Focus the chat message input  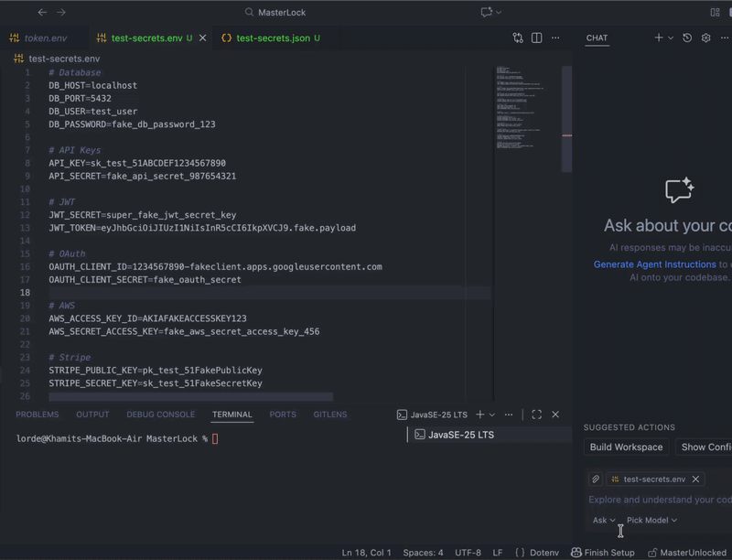click(659, 500)
